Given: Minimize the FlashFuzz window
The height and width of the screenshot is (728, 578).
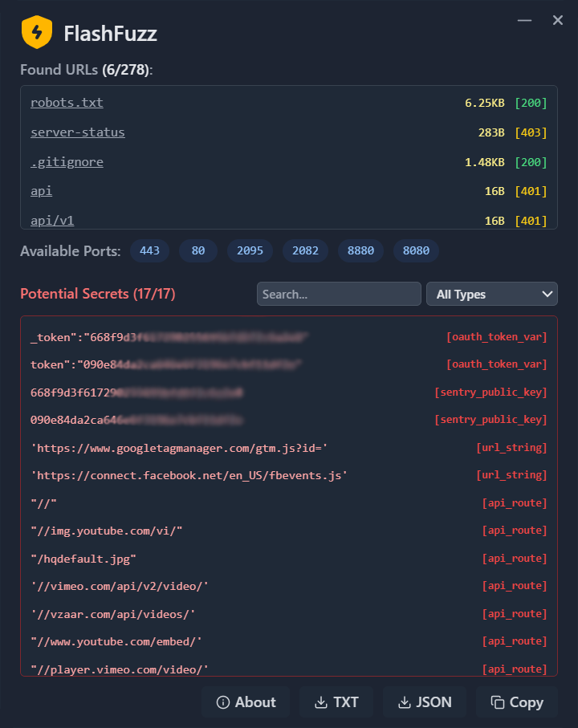Looking at the screenshot, I should click(x=524, y=20).
